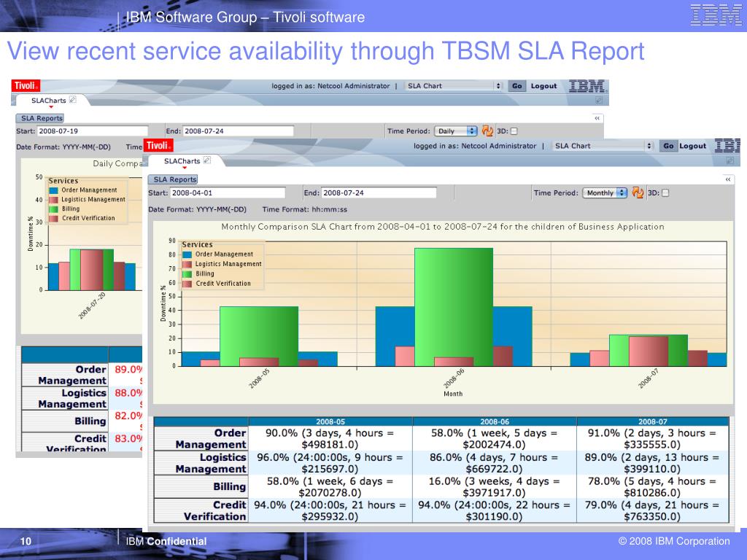Click Logout in the back window
Viewport: 747px width, 560px height.
coord(543,86)
